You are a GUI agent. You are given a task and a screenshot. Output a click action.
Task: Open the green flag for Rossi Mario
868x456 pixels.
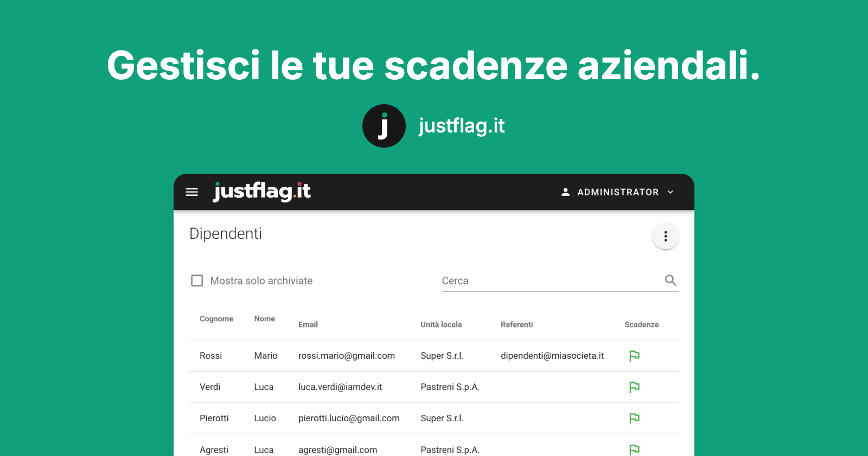pyautogui.click(x=634, y=356)
